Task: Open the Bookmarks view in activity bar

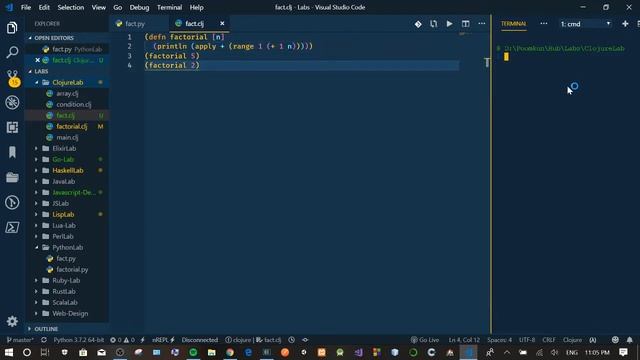Action: coord(12,152)
